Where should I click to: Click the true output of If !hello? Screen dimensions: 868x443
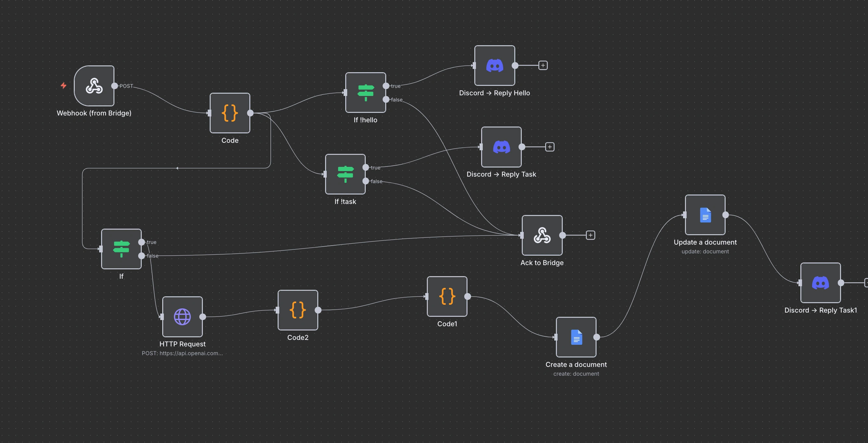pyautogui.click(x=386, y=86)
